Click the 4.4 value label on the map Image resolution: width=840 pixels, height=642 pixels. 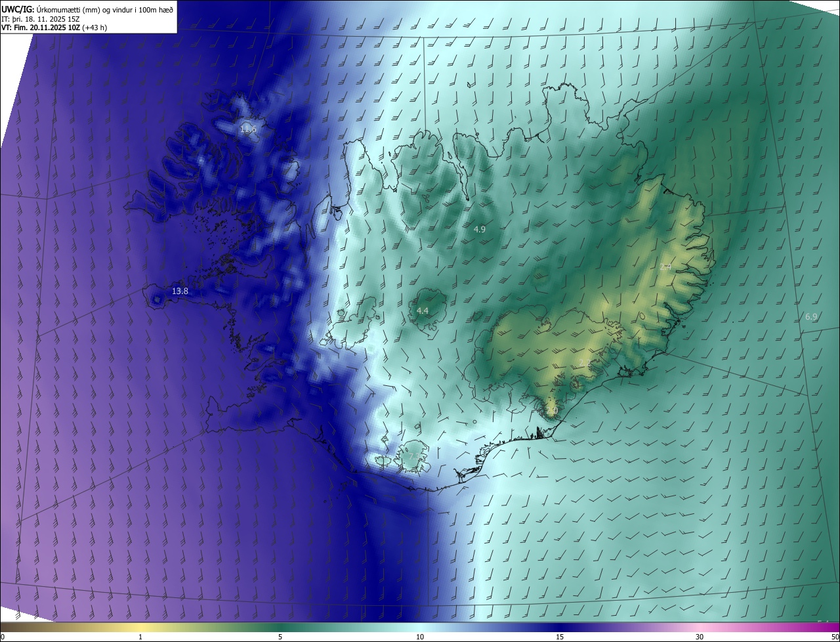tap(423, 310)
